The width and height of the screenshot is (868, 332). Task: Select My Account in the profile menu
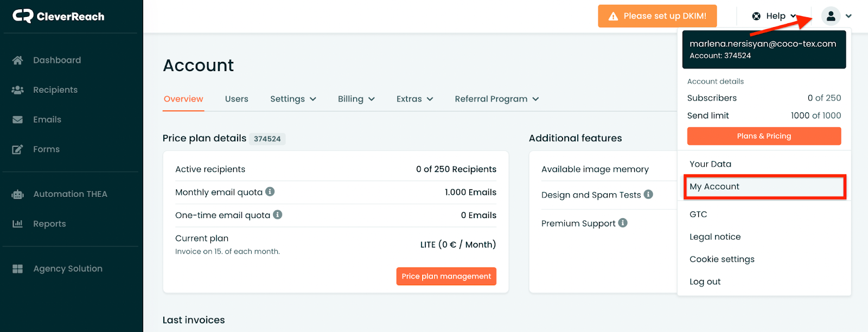point(764,187)
